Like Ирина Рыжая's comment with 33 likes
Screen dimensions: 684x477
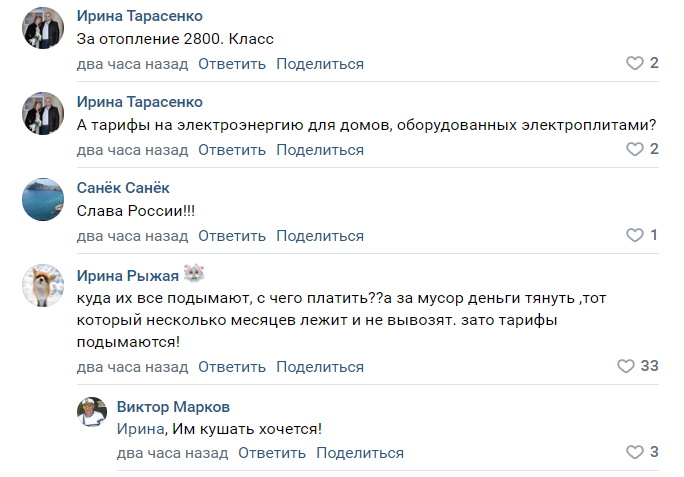pyautogui.click(x=626, y=366)
